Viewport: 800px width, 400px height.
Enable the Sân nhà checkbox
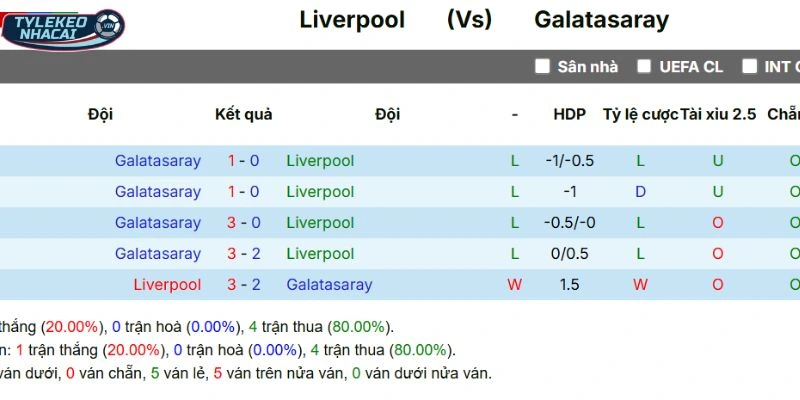point(542,67)
